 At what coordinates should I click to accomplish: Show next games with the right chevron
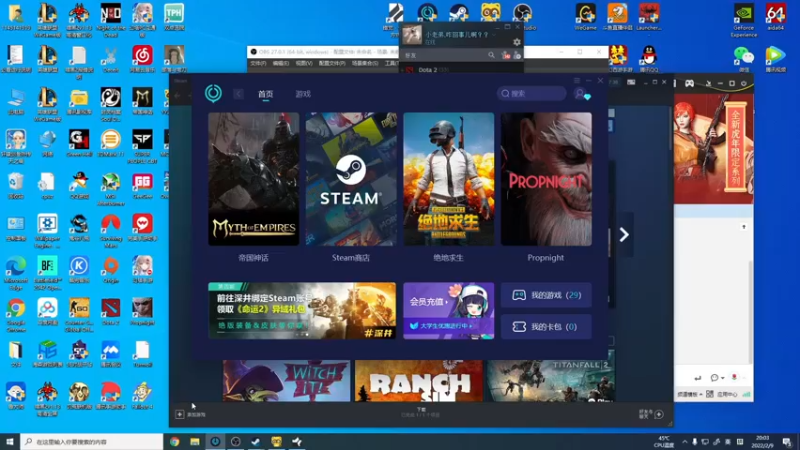pos(623,235)
